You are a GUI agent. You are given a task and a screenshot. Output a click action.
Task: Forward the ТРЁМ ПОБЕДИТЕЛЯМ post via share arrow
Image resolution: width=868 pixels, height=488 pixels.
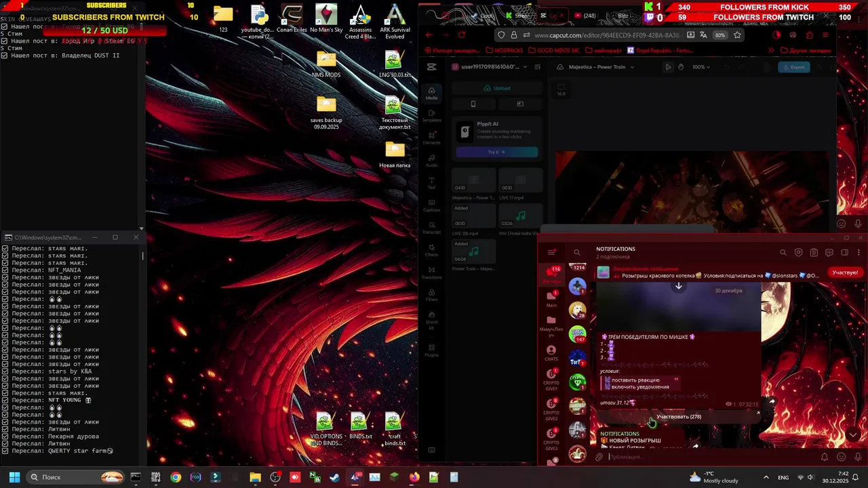tap(772, 403)
